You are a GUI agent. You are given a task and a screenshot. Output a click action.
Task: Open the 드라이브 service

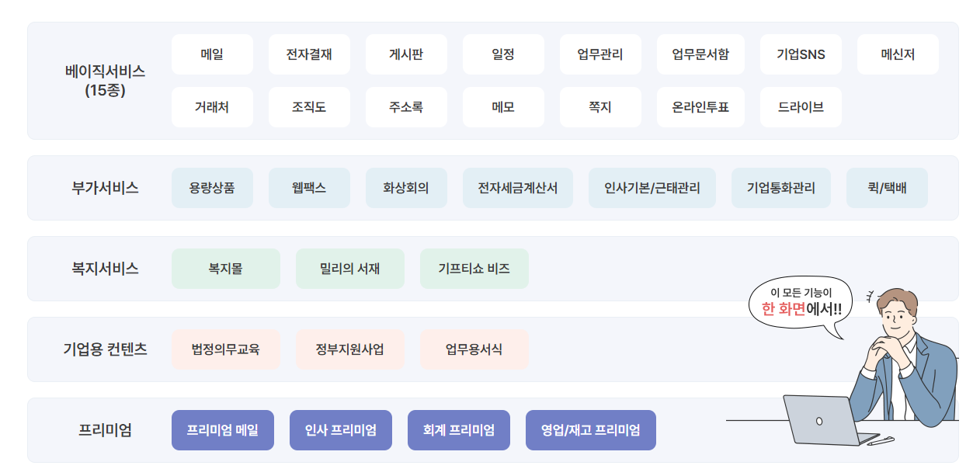coord(801,107)
